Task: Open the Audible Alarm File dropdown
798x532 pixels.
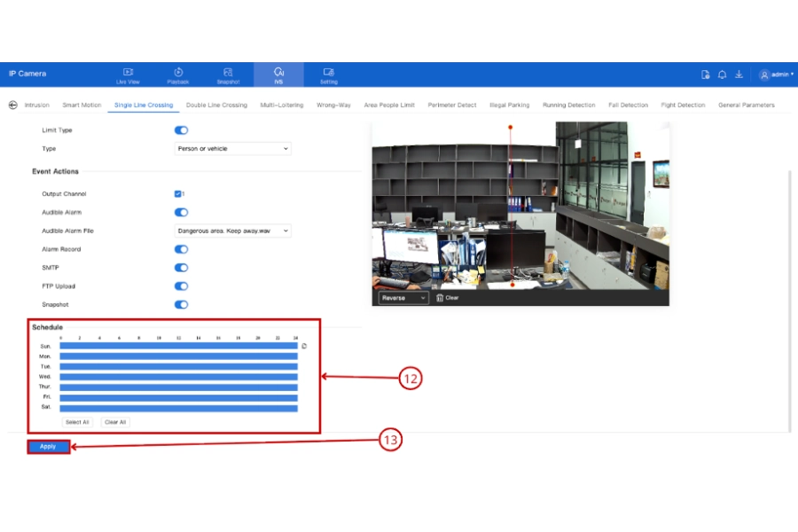Action: 232,231
